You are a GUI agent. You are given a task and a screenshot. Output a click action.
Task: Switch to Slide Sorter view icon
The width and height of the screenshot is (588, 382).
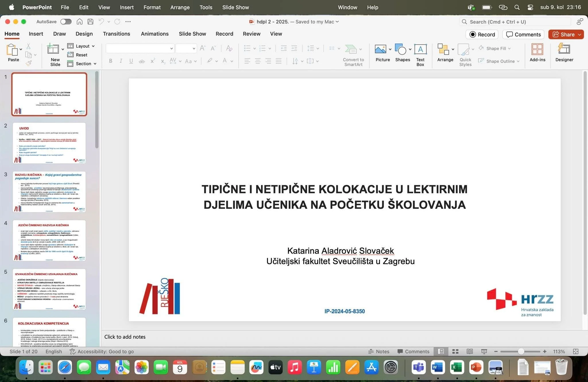click(455, 351)
